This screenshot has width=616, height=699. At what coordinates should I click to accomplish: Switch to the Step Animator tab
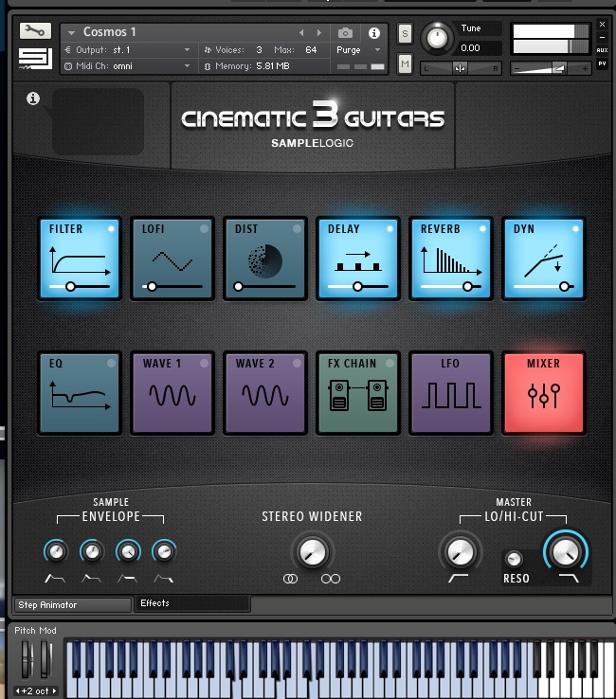[x=72, y=604]
